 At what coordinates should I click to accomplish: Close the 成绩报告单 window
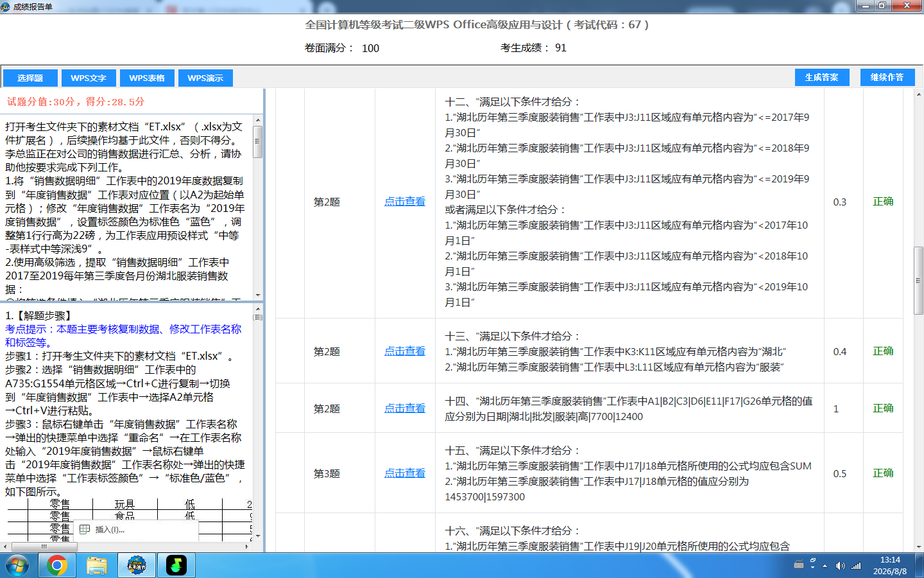pyautogui.click(x=907, y=6)
